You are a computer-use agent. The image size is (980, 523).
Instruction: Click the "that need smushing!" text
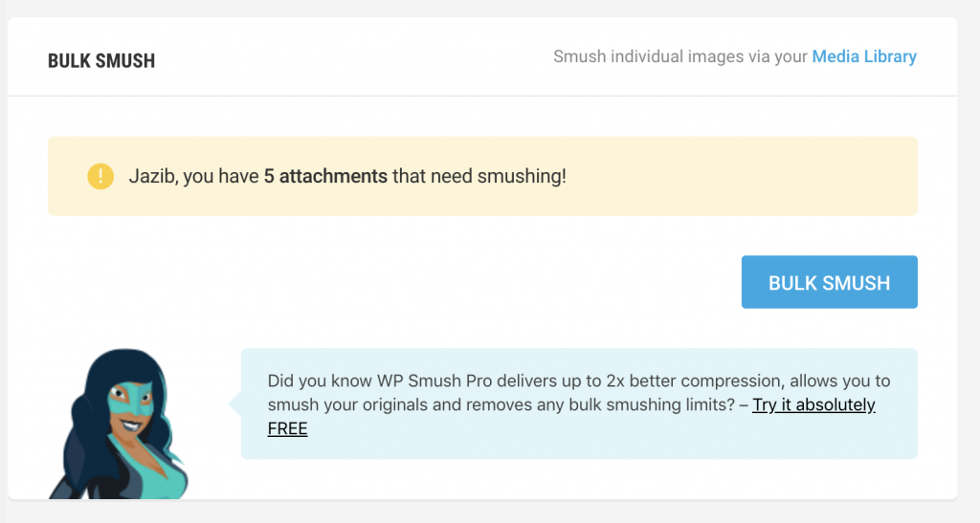point(479,176)
